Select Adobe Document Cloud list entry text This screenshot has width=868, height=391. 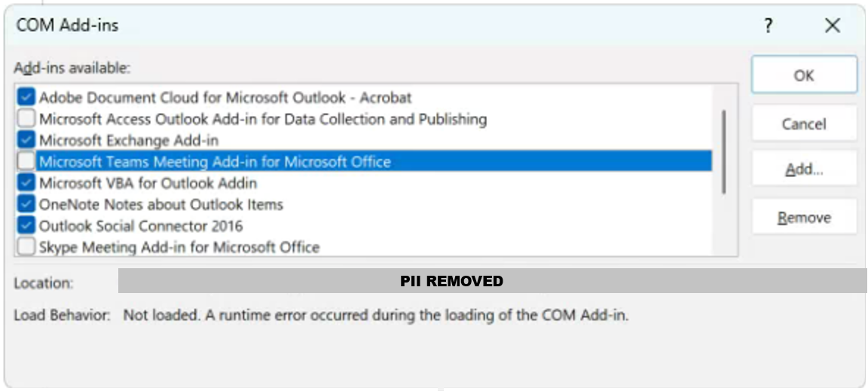pos(225,97)
